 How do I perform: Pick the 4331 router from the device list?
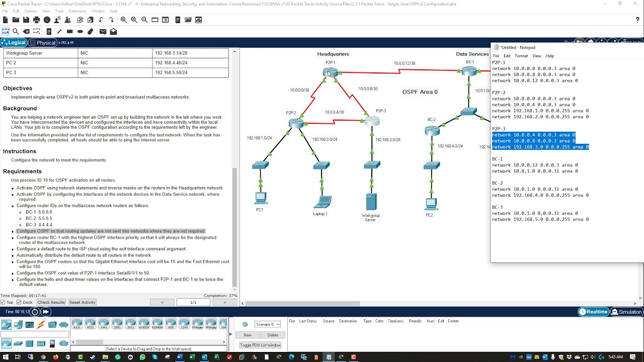pyautogui.click(x=77, y=324)
